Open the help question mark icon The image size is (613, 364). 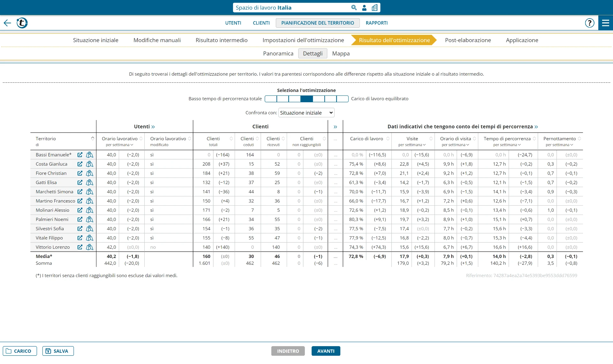590,23
